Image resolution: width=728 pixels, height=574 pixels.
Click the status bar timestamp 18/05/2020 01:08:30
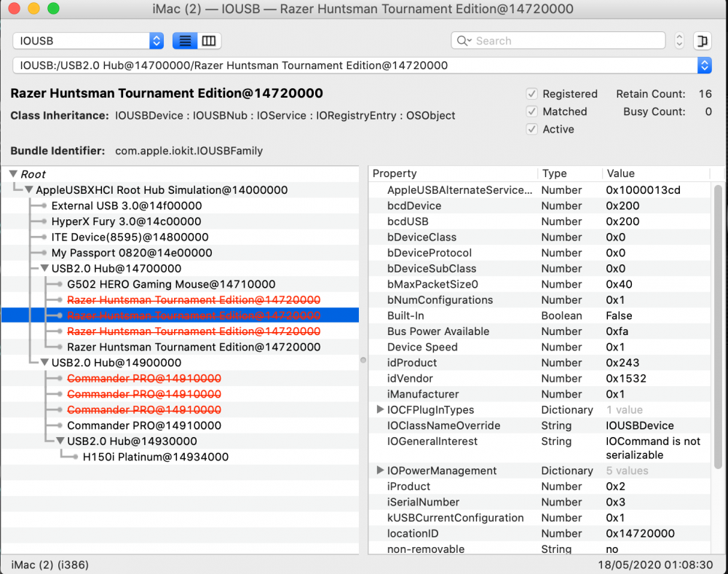click(655, 565)
